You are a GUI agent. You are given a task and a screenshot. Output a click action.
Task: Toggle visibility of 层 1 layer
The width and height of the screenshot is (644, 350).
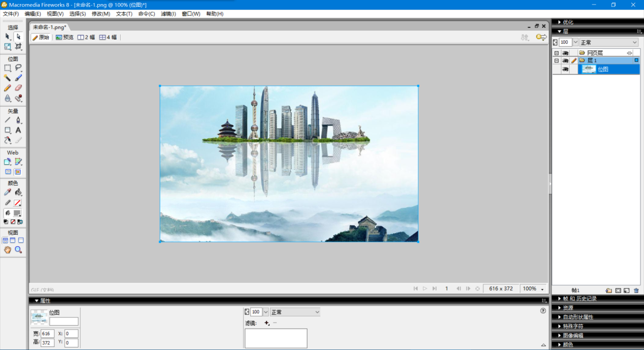point(565,60)
